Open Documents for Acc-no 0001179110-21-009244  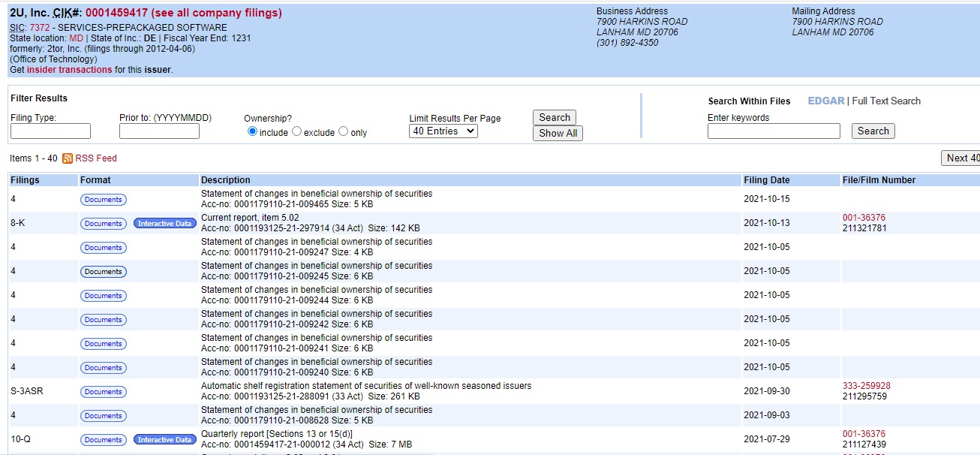[x=104, y=296]
